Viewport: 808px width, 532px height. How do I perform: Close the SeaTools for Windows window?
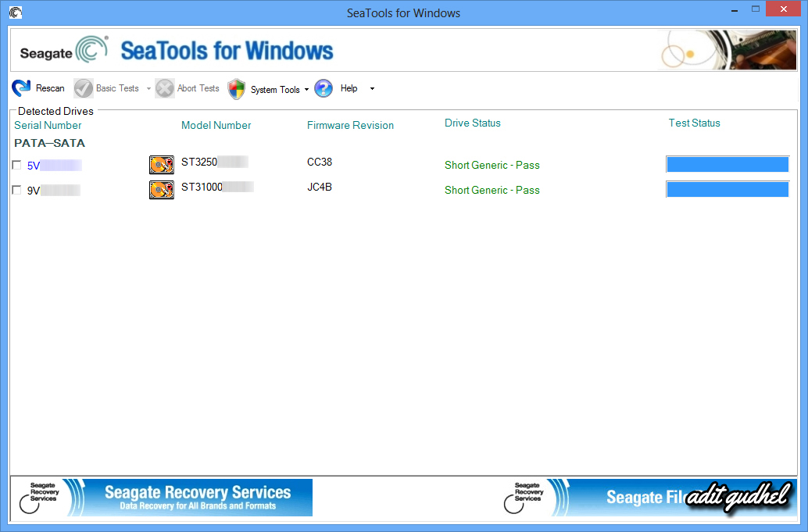tap(784, 9)
